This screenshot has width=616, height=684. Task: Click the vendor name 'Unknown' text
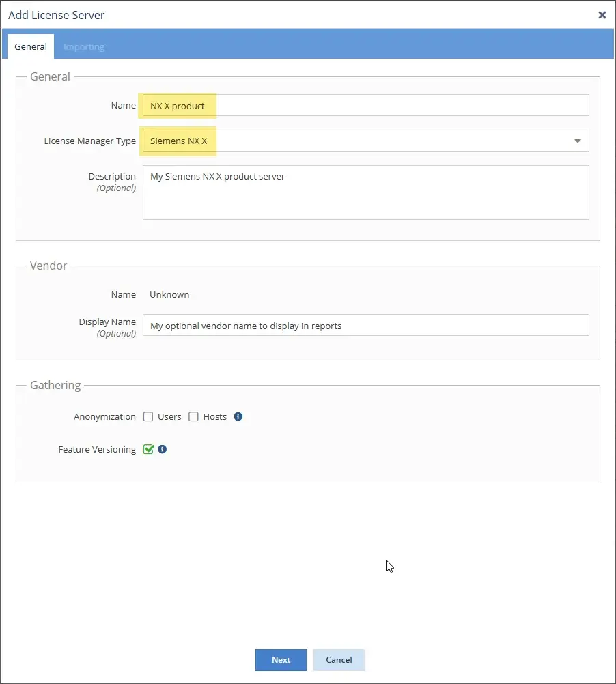pyautogui.click(x=169, y=294)
